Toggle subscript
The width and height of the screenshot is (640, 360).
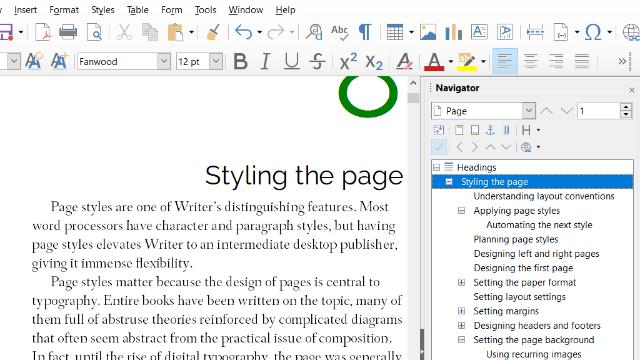374,62
